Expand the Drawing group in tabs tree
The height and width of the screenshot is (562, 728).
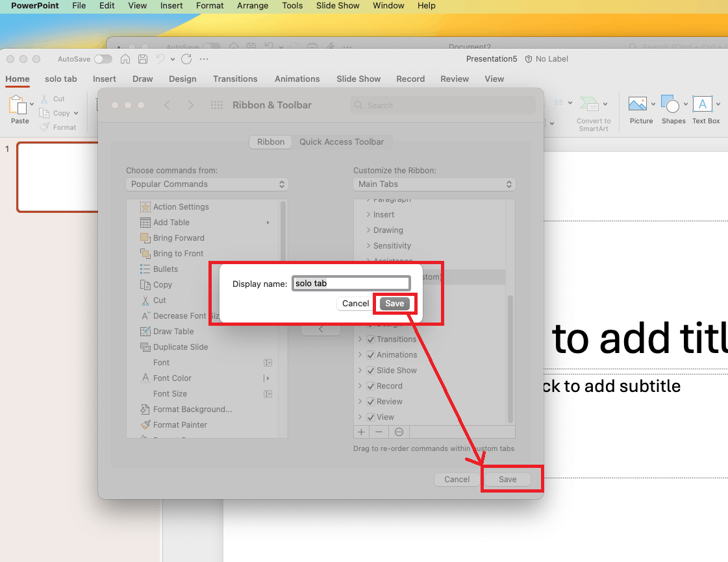pos(368,230)
